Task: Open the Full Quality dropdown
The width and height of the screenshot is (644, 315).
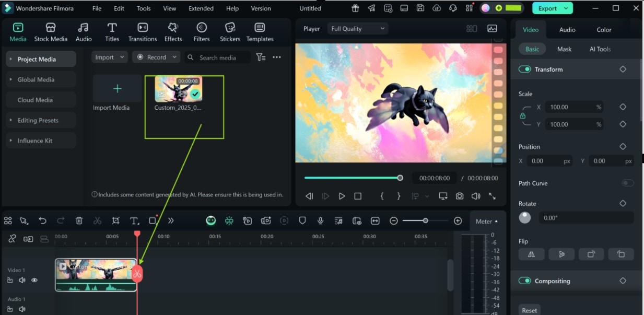Action: pyautogui.click(x=358, y=29)
